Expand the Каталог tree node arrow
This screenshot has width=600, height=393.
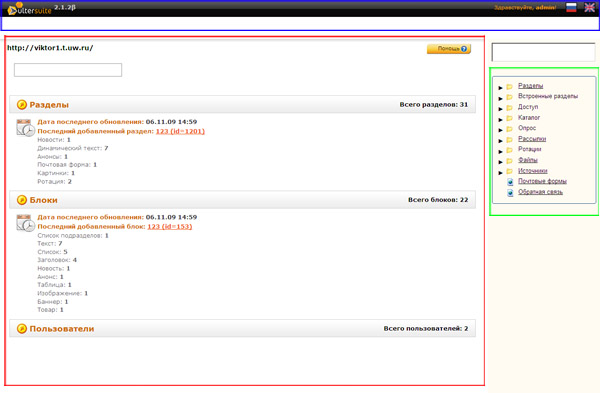500,119
